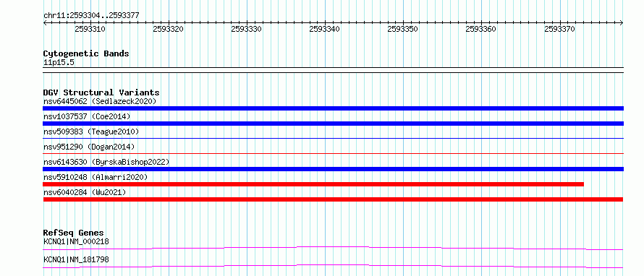
Task: Click the red bar for nsv6040284
Action: click(333, 199)
